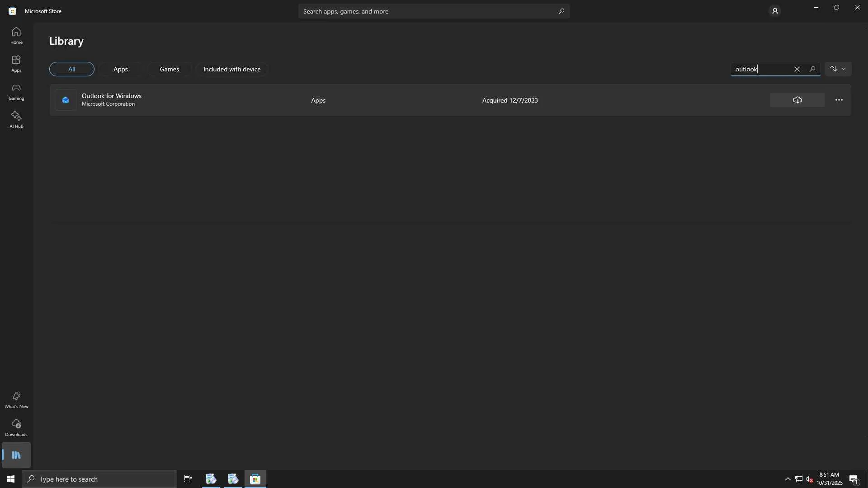Image resolution: width=868 pixels, height=488 pixels.
Task: Filter by Included with device
Action: 231,69
